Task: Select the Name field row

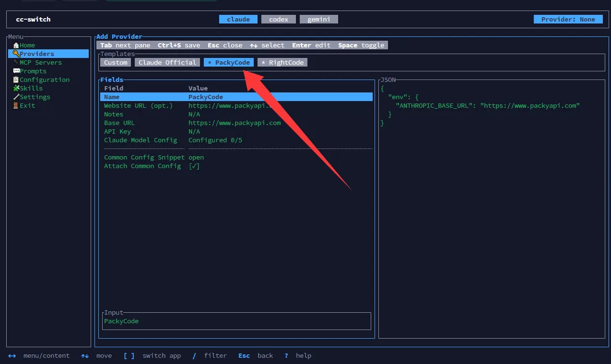Action: [x=236, y=97]
